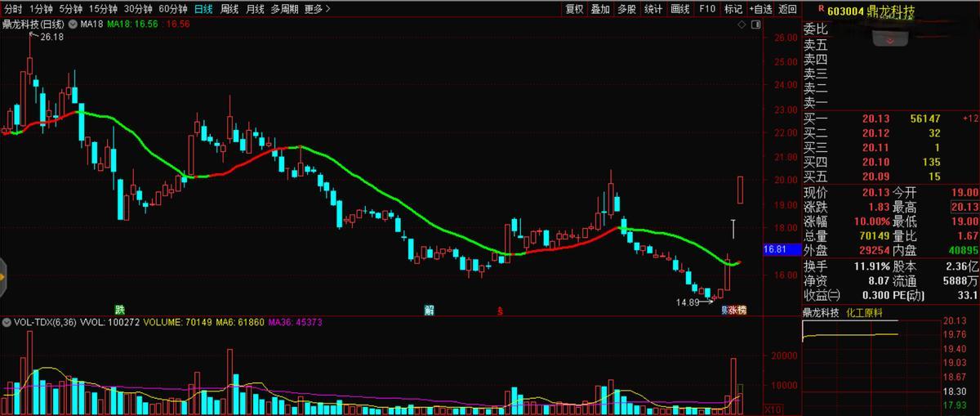
Task: Click the 返回 back button
Action: (x=787, y=9)
